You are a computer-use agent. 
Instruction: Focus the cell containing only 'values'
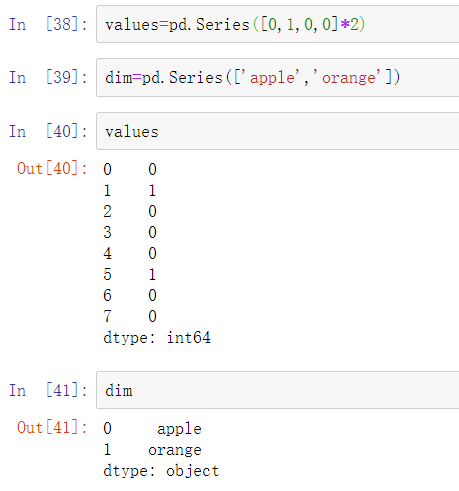pyautogui.click(x=278, y=131)
